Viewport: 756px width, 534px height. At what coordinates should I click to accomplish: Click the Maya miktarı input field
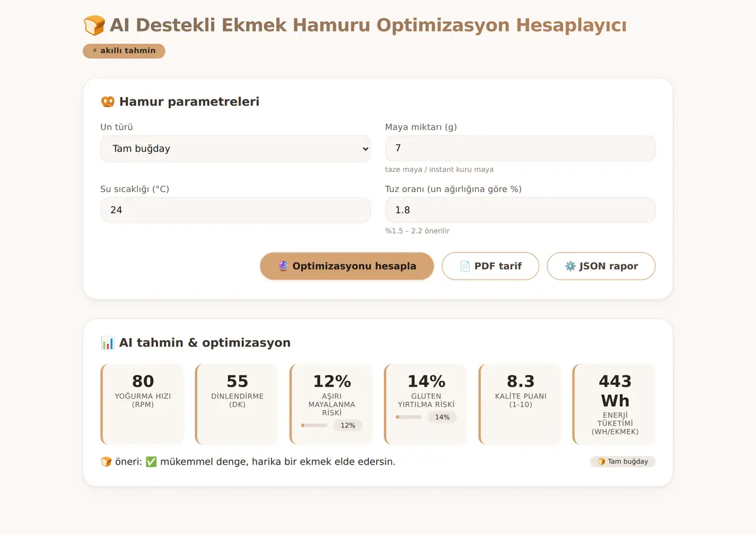click(x=520, y=148)
